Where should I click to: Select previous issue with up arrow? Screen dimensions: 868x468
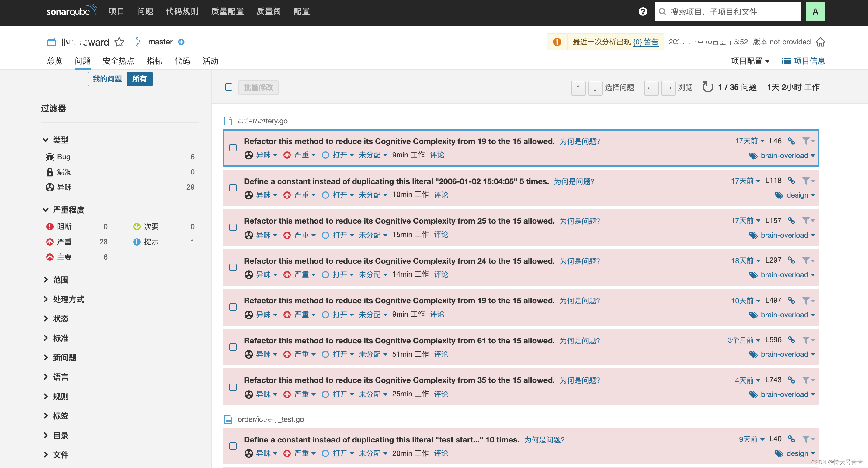coord(578,88)
